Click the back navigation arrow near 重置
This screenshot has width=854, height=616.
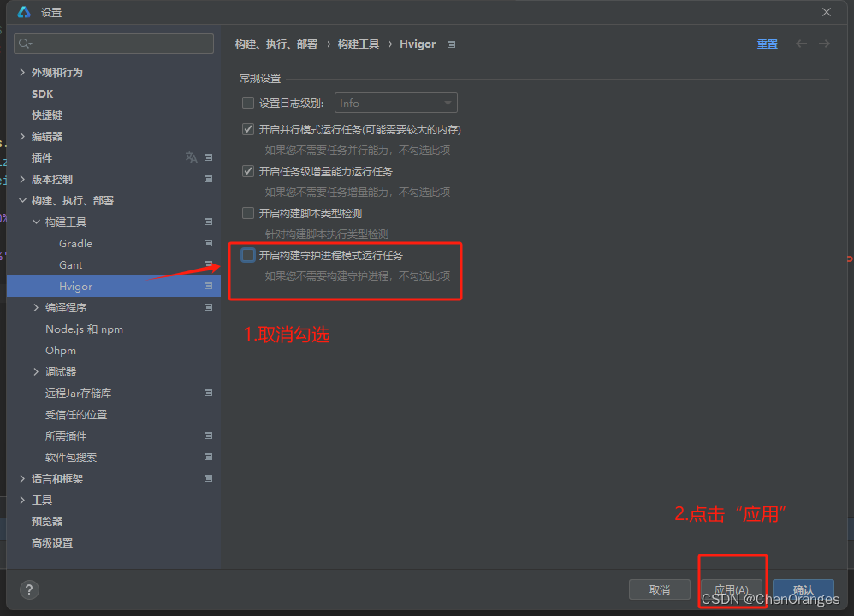pos(803,44)
